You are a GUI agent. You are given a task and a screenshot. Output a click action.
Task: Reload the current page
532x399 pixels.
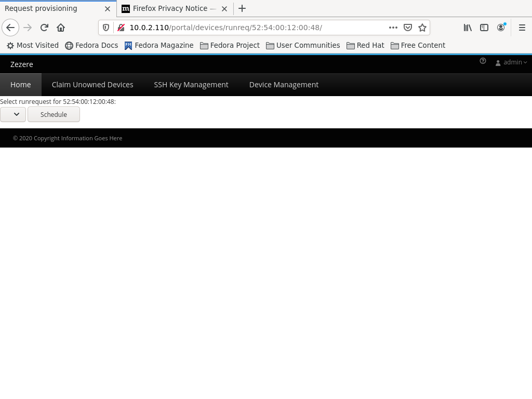(44, 28)
